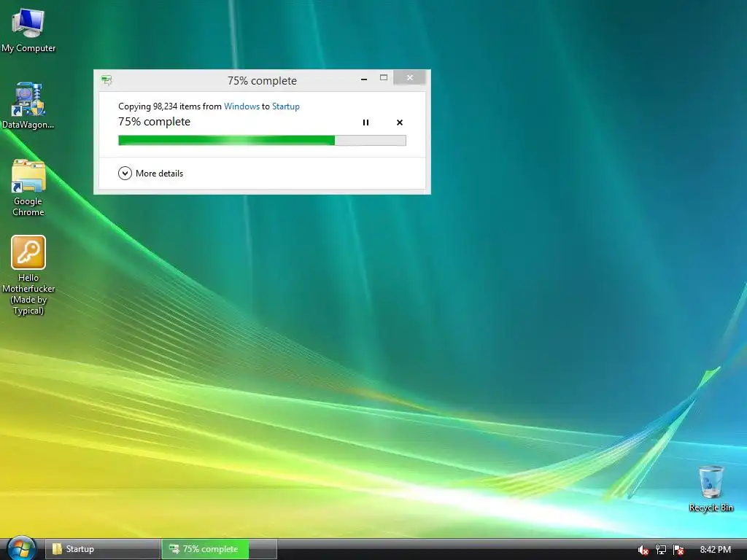
Task: Open the Startup destination folder link
Action: (x=286, y=106)
